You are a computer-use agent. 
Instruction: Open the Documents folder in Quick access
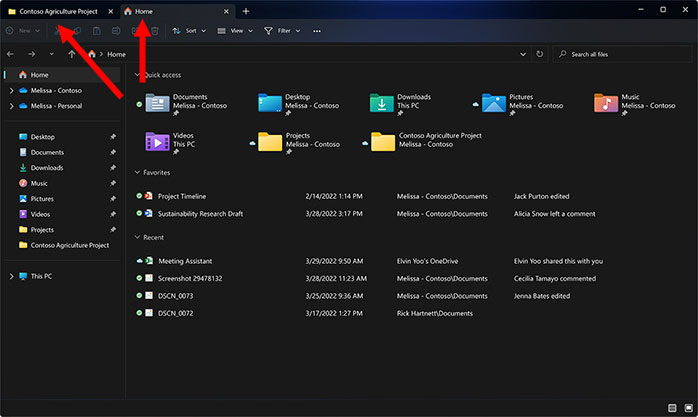click(x=159, y=103)
